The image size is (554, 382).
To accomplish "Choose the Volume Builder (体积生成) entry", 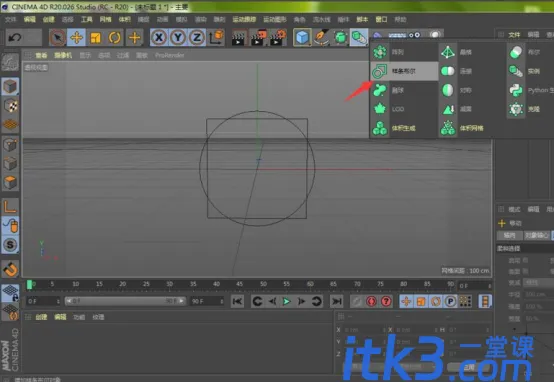I will pos(404,128).
